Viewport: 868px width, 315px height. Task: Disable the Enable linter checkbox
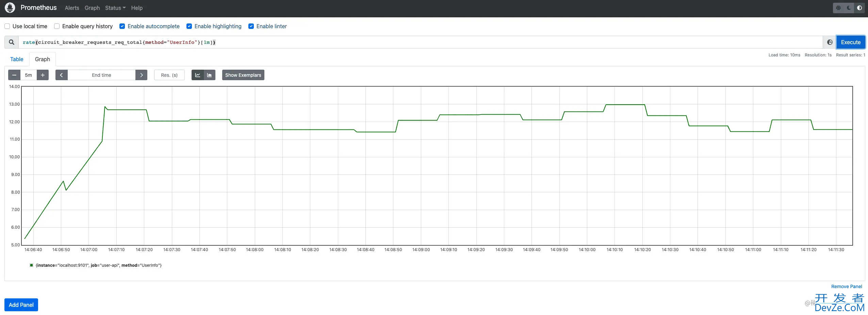[x=251, y=26]
